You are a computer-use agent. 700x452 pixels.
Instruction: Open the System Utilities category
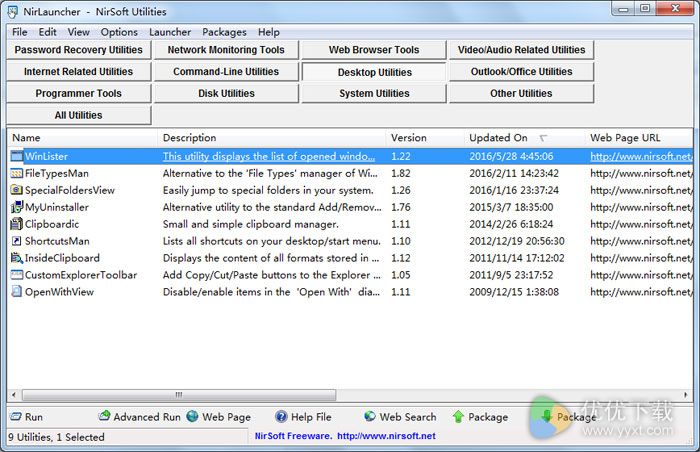(x=374, y=93)
